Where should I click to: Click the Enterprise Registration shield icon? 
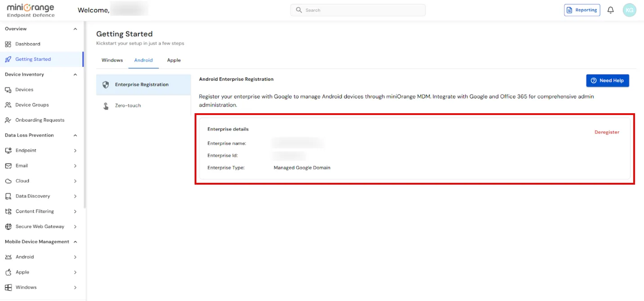(106, 84)
